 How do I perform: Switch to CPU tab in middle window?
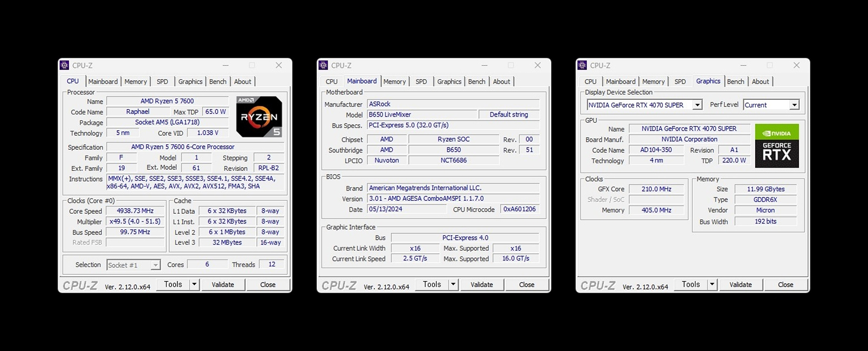(331, 81)
